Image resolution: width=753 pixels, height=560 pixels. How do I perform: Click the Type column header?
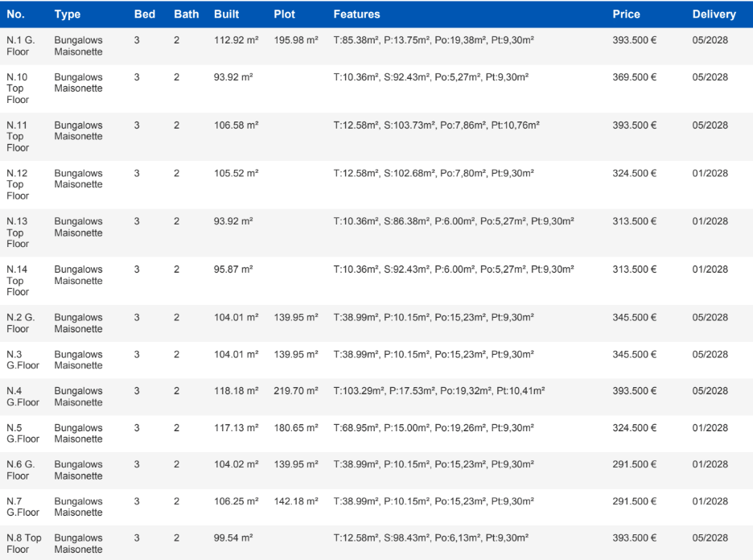[x=68, y=14]
